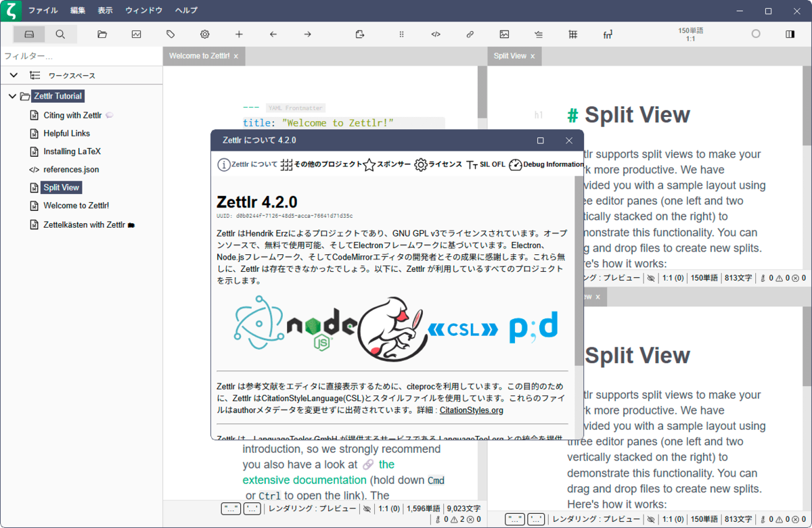Insert image with picture icon
The height and width of the screenshot is (528, 812).
[504, 34]
